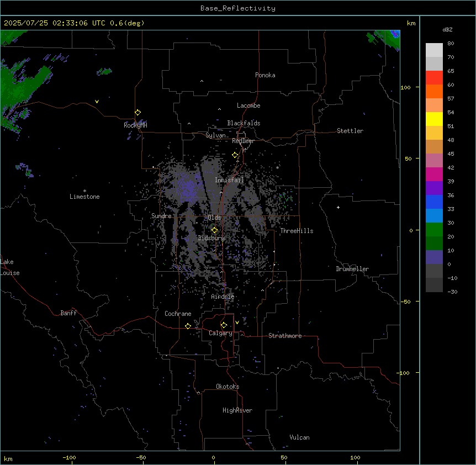This screenshot has height=465, width=476.
Task: Click the -50 tick label on the right axis
Action: click(405, 302)
